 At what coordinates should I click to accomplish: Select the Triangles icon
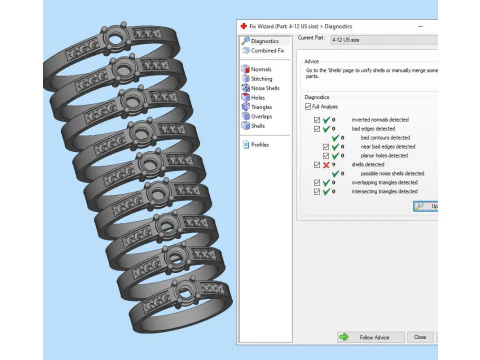point(246,107)
